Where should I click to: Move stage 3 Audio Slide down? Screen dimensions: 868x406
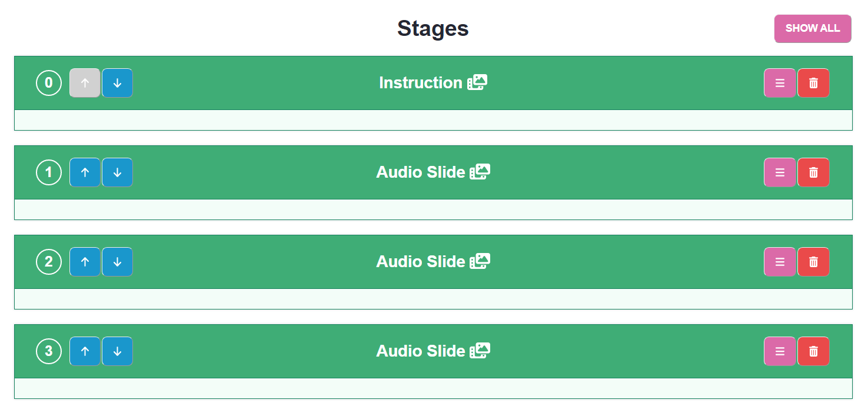tap(117, 351)
